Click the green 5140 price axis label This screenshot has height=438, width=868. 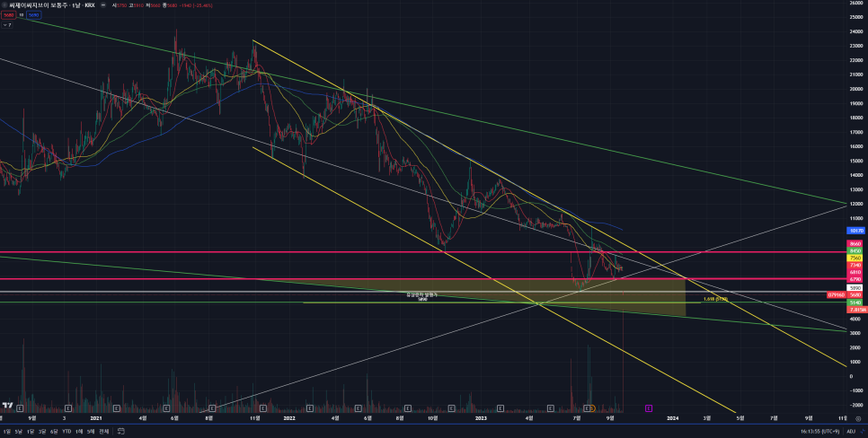coord(855,302)
